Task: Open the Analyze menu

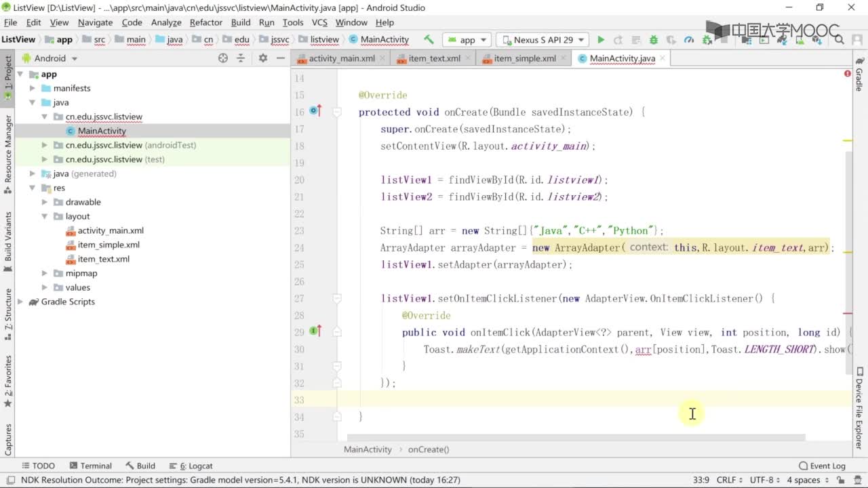Action: (166, 22)
